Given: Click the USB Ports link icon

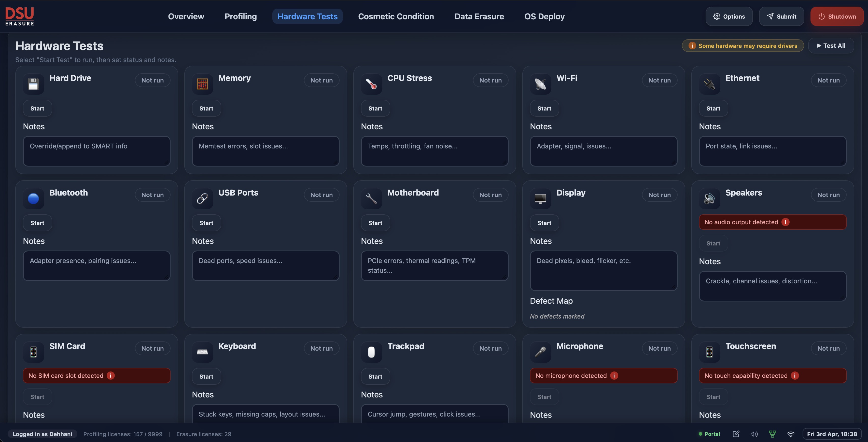Looking at the screenshot, I should [202, 199].
